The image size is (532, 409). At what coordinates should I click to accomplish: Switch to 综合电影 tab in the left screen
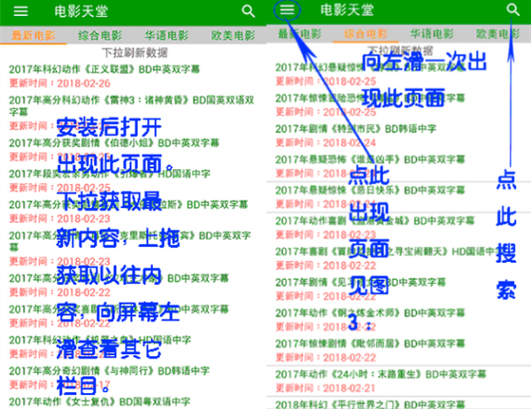(100, 35)
